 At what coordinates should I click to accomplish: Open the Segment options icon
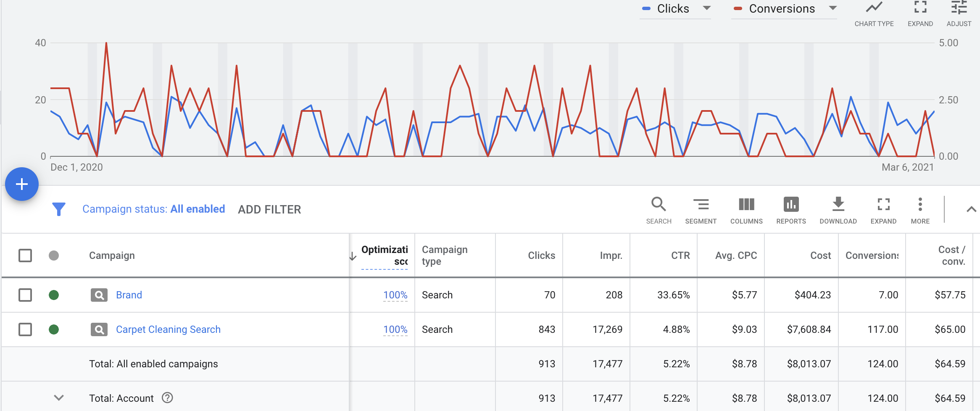[x=701, y=205]
